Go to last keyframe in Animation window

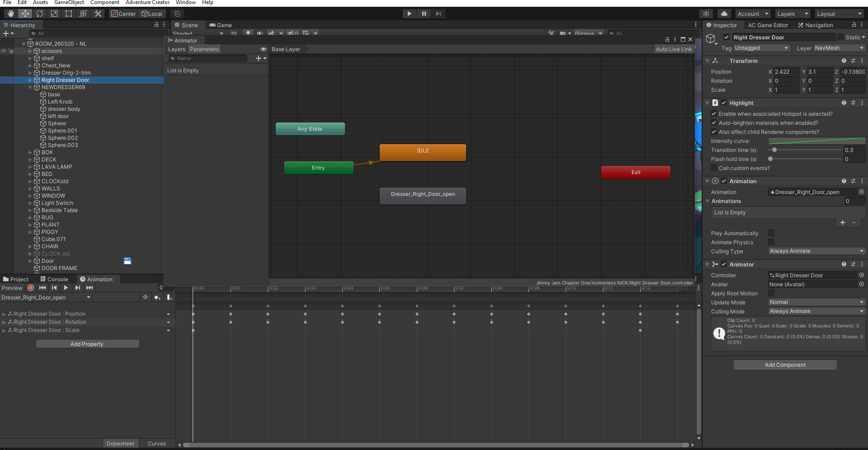click(x=90, y=288)
